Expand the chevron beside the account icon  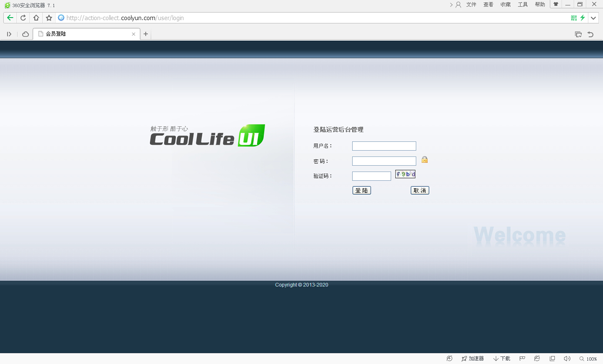(x=451, y=5)
